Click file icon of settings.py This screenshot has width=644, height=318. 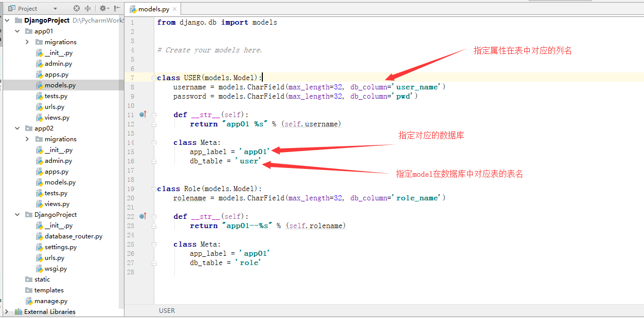tap(39, 247)
